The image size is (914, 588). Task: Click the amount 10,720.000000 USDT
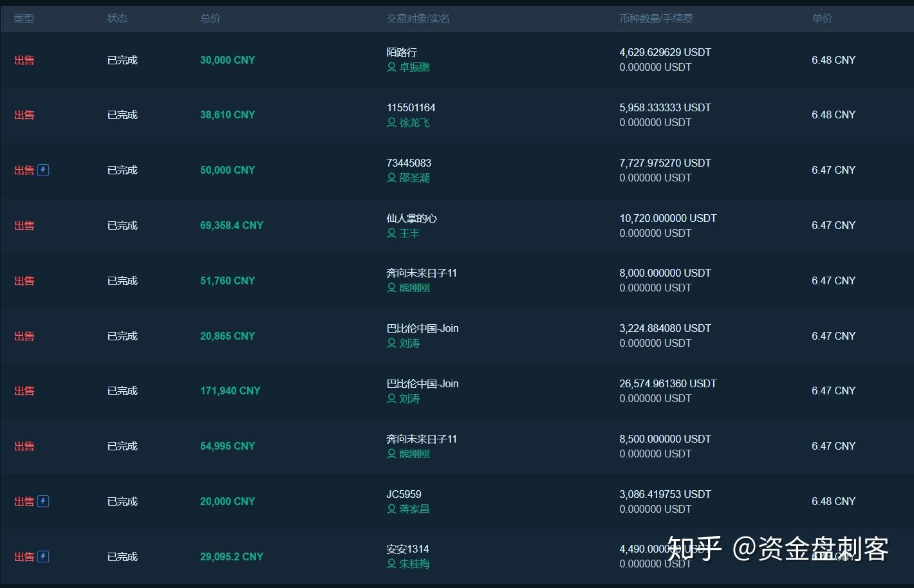tap(667, 218)
